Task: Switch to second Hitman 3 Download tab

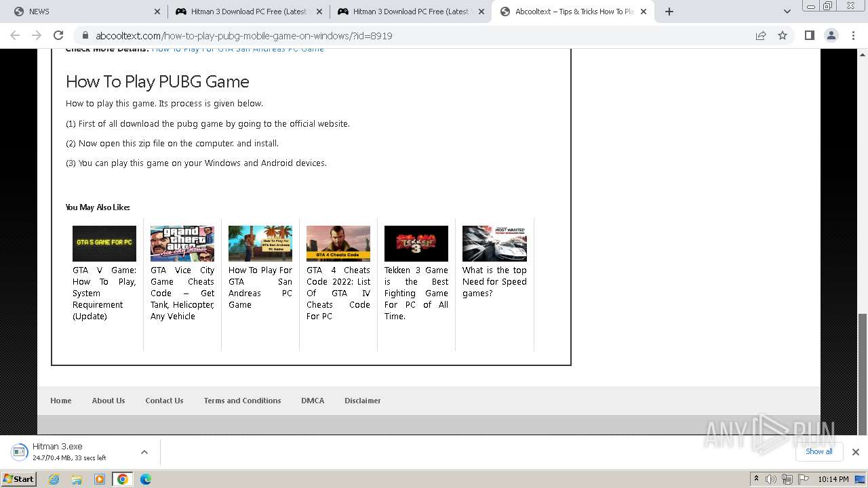Action: (411, 12)
